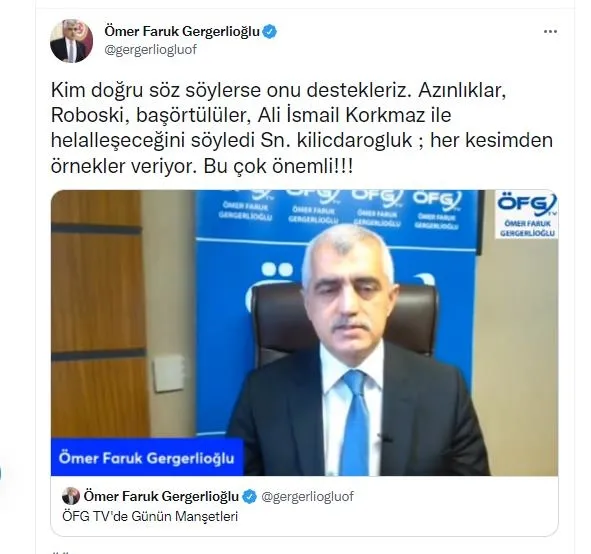
Task: Click the author's round profile avatar
Action: coord(72,41)
